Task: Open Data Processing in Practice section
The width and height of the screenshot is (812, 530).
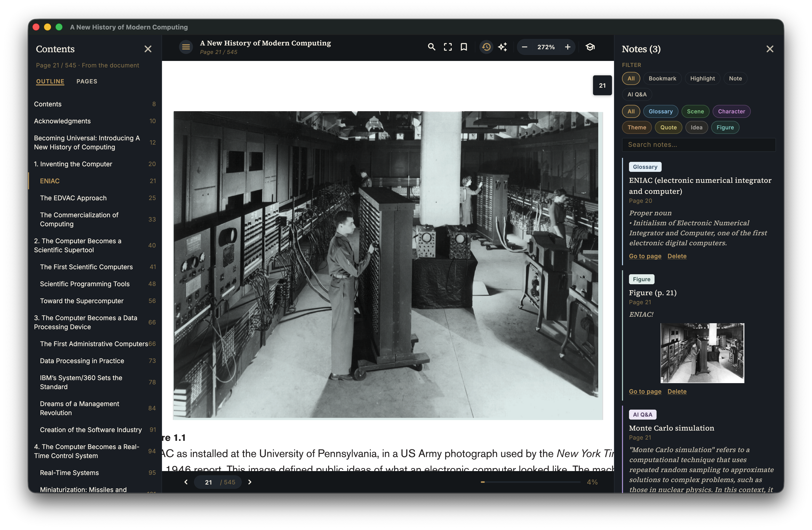Action: pos(95,361)
